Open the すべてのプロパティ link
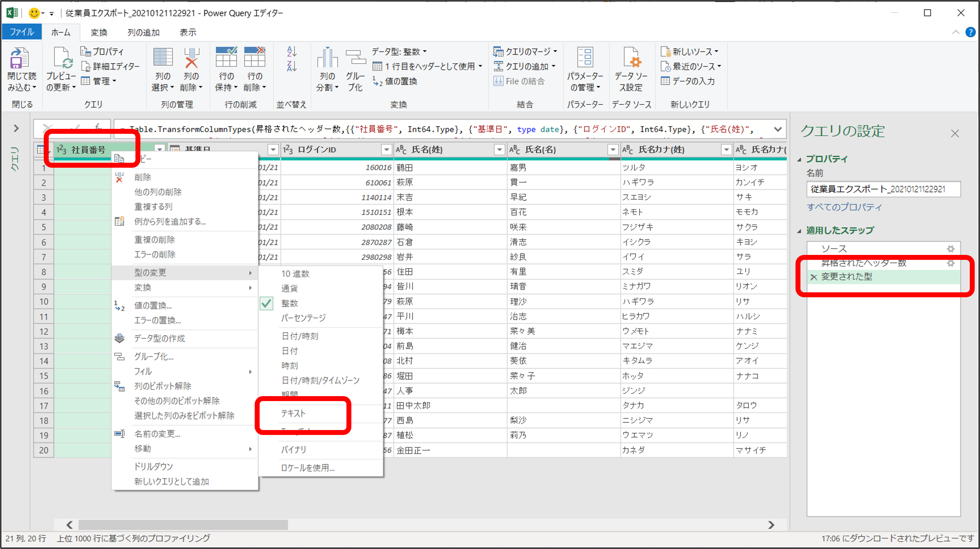The height and width of the screenshot is (549, 980). tap(844, 207)
